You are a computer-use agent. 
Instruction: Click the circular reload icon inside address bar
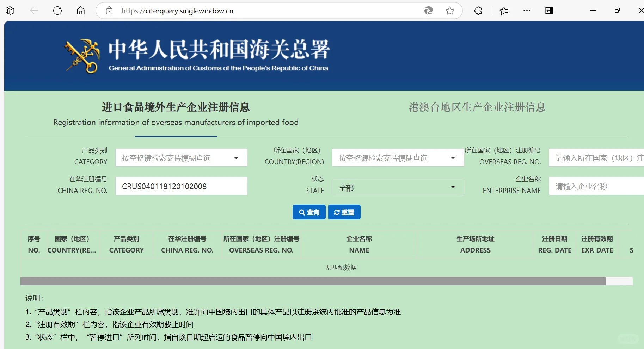click(429, 11)
